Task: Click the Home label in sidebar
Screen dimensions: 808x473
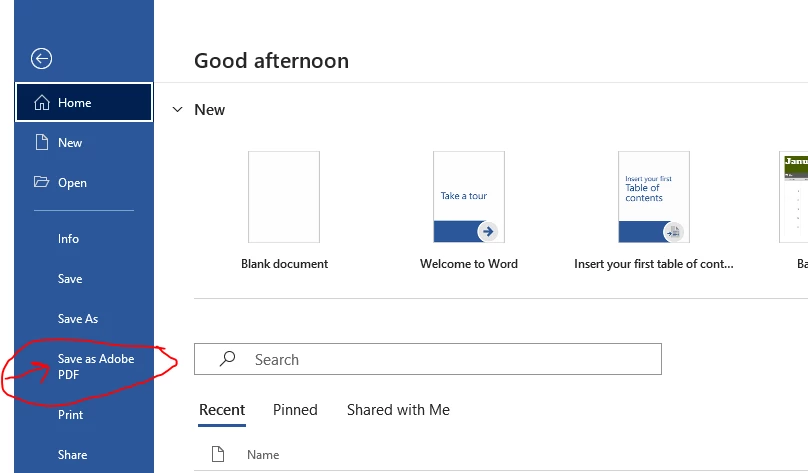Action: (75, 103)
